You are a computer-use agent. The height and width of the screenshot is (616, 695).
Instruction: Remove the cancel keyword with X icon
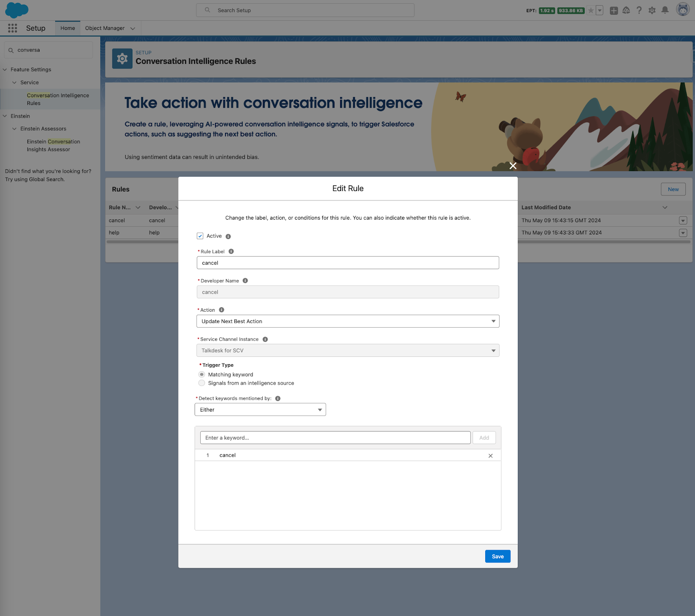(x=490, y=455)
